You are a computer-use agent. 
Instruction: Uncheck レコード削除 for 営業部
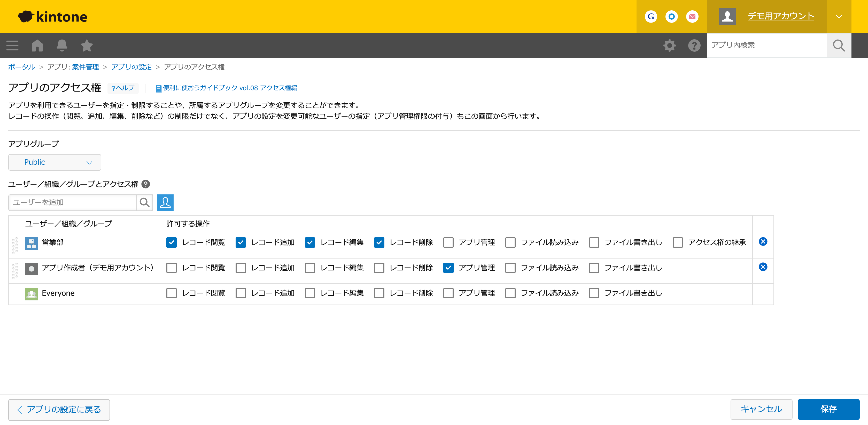(x=379, y=242)
